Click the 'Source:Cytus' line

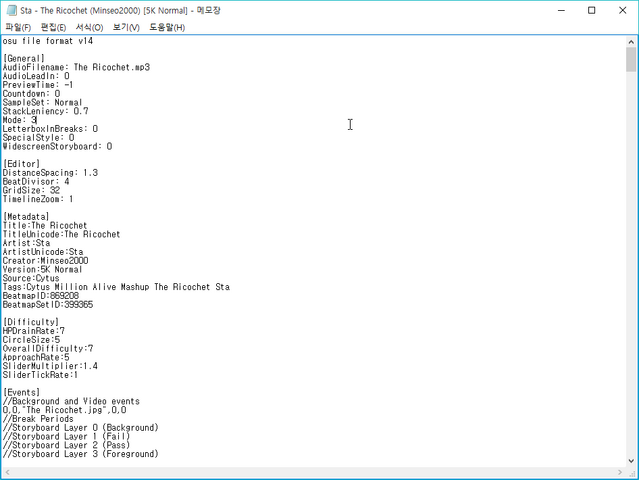[x=31, y=278]
